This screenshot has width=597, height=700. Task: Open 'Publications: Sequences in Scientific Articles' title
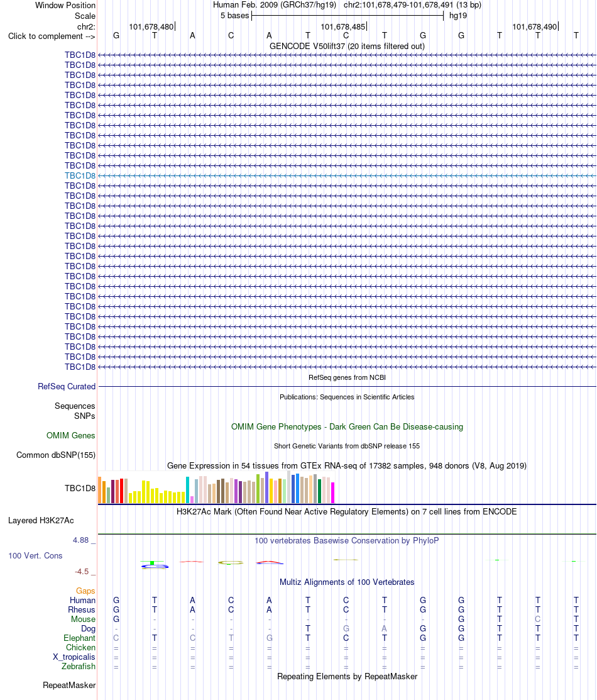click(347, 397)
